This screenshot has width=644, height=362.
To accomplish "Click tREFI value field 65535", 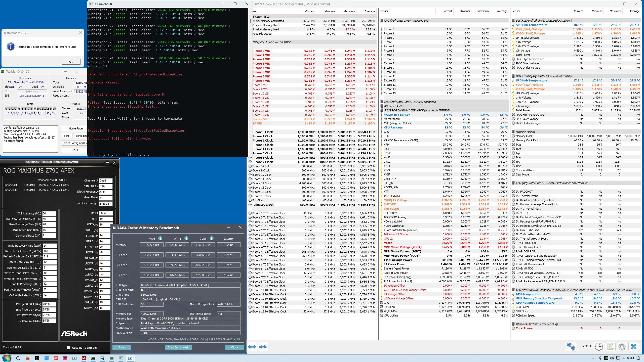I will 106,213.
